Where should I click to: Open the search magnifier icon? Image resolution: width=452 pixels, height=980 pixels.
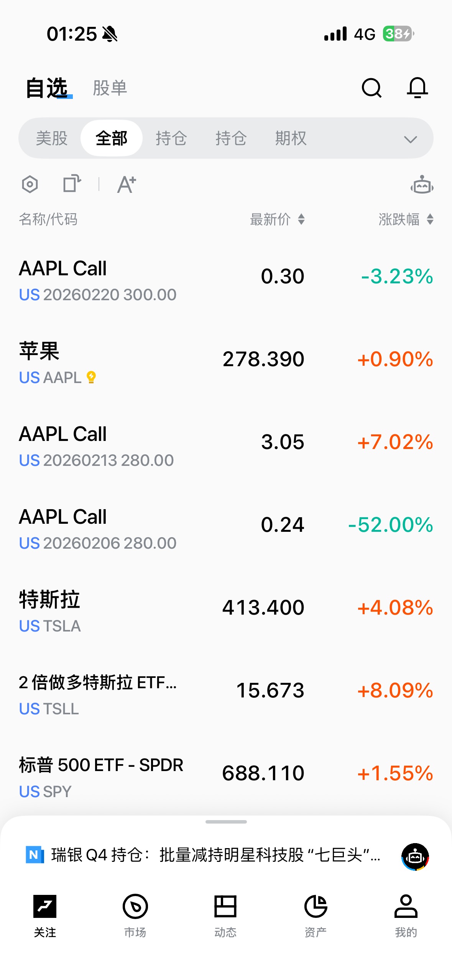tap(371, 88)
